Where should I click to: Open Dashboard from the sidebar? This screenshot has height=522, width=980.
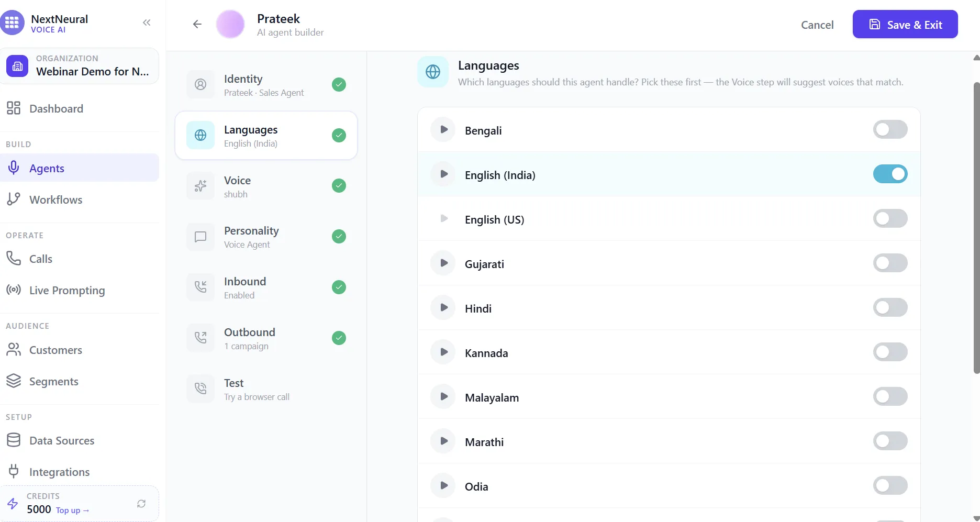tap(80, 108)
